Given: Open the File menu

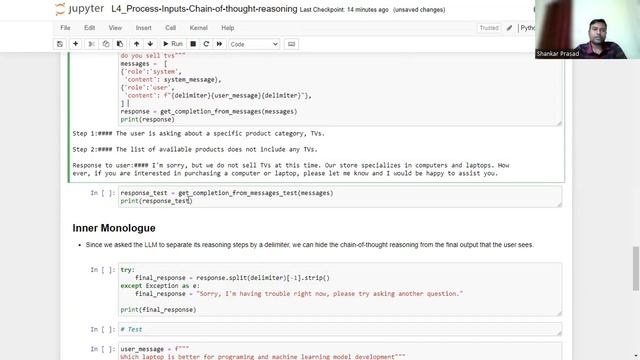Looking at the screenshot, I should [65, 28].
